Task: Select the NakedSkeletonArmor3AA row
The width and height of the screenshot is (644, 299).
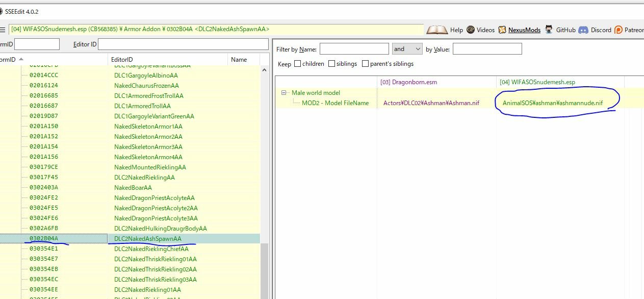Action: pos(130,147)
